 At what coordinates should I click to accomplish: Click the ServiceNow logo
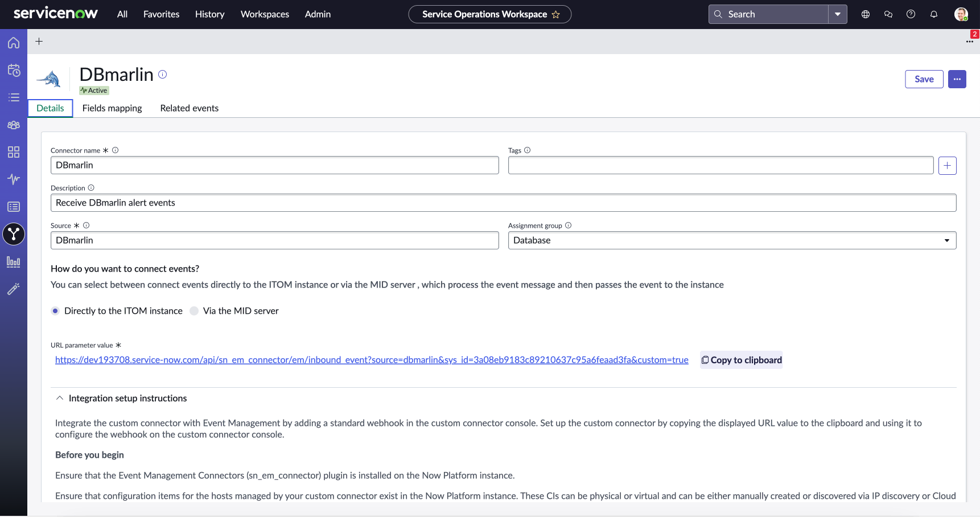56,14
